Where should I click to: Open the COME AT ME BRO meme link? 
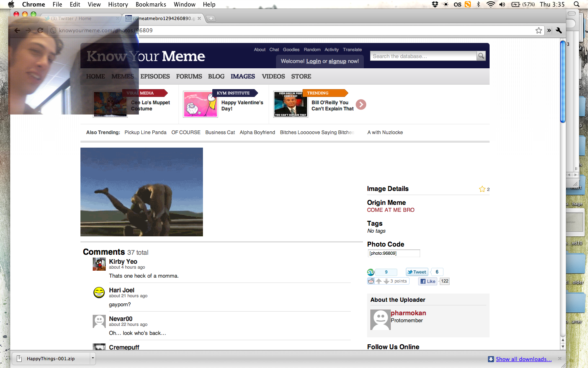coord(390,210)
